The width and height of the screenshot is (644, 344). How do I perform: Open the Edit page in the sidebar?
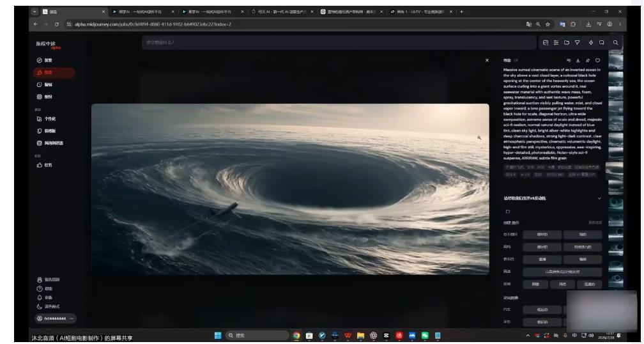[44, 84]
